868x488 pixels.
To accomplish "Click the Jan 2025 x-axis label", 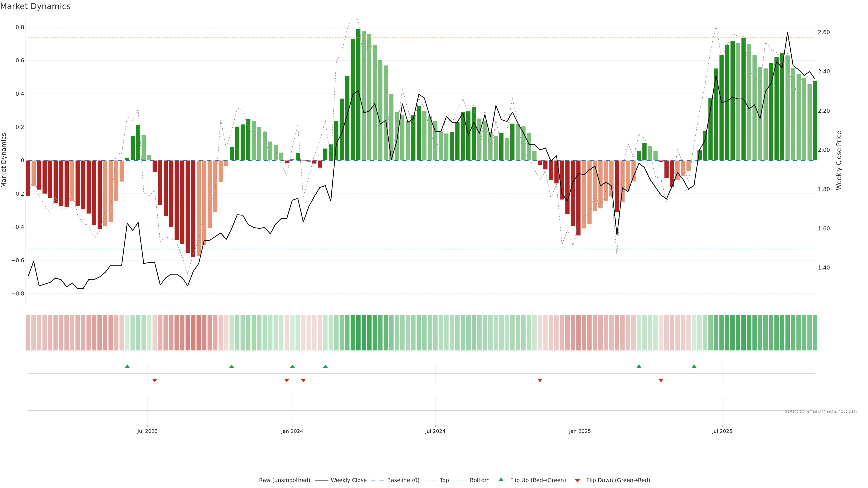I will click(580, 431).
